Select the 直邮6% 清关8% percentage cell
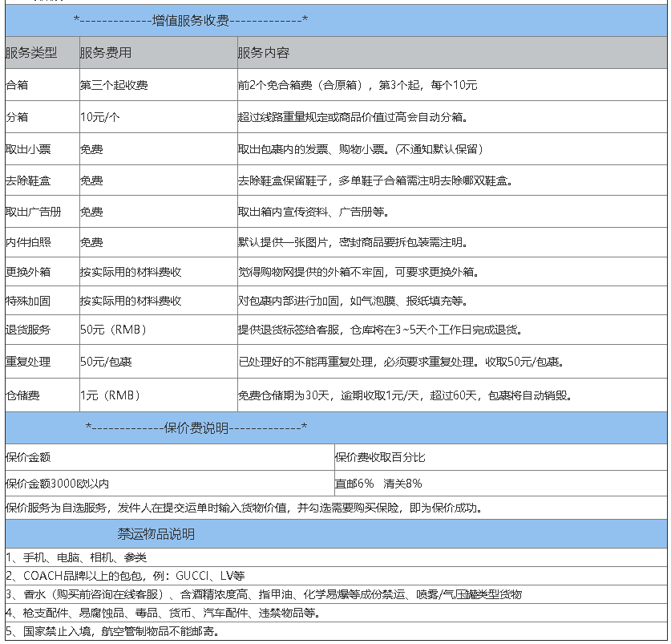Image resolution: width=671 pixels, height=644 pixels. click(378, 484)
